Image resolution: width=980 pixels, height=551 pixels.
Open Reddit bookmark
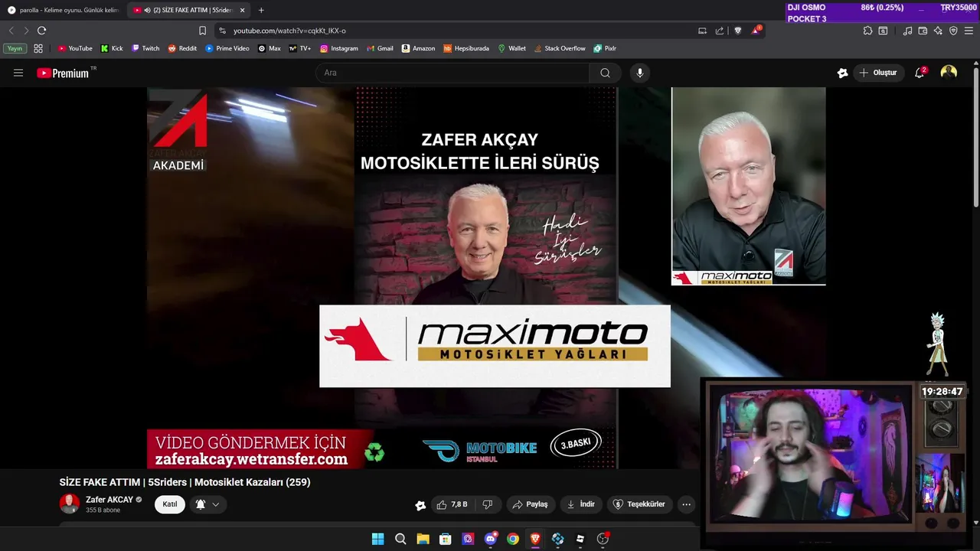pyautogui.click(x=182, y=48)
